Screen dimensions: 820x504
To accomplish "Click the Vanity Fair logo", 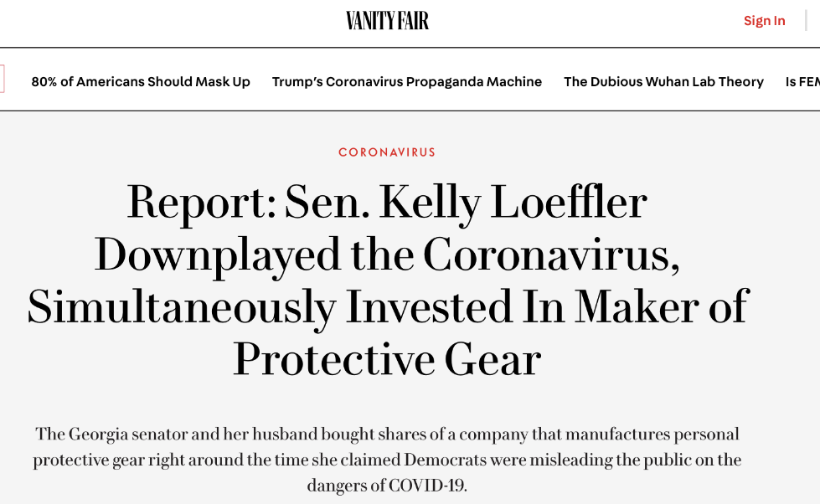I will coord(387,21).
